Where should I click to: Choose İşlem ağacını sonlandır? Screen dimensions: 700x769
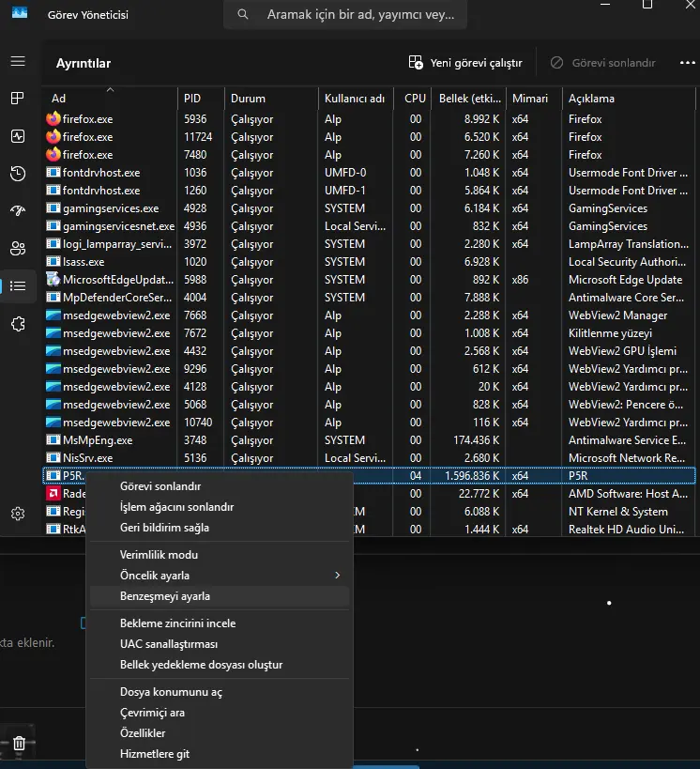click(x=220, y=507)
